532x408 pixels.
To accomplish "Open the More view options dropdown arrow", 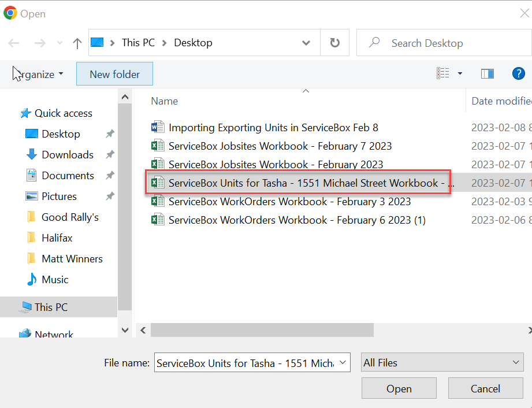I will coord(460,73).
